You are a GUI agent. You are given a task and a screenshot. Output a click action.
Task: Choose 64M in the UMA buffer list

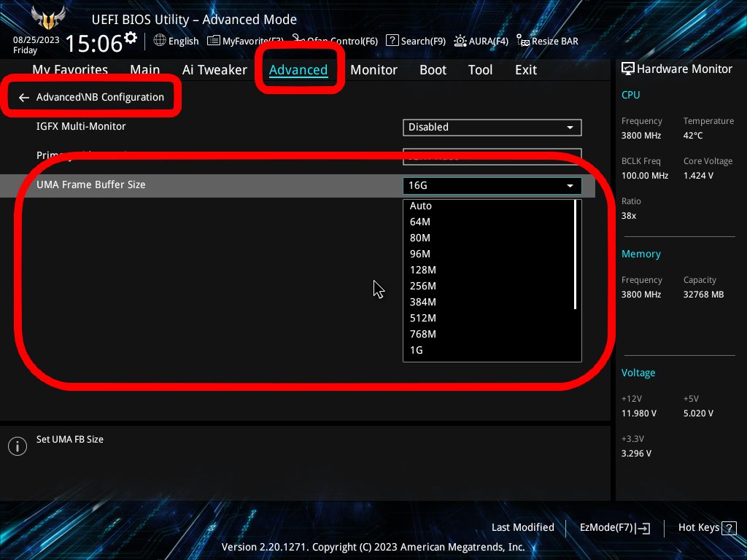[419, 222]
